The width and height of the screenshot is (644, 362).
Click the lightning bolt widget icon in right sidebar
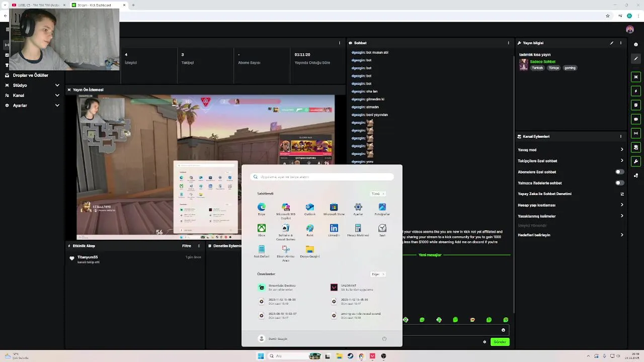(x=636, y=91)
